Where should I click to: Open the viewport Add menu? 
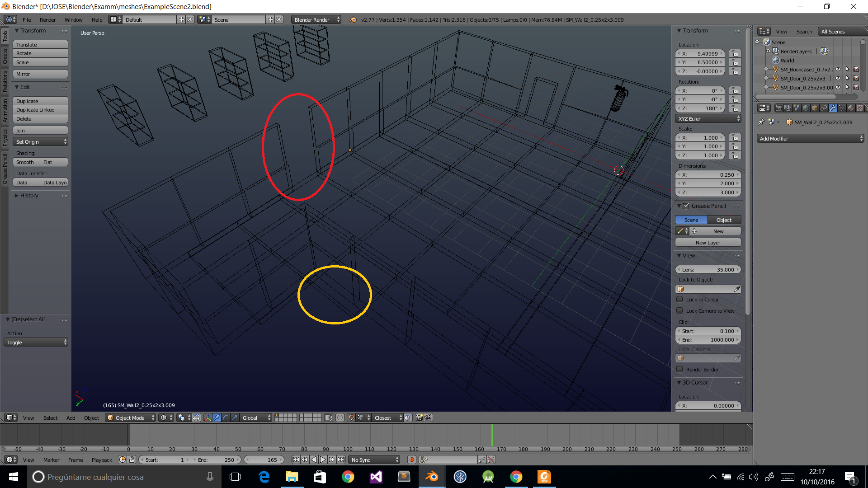pos(71,418)
